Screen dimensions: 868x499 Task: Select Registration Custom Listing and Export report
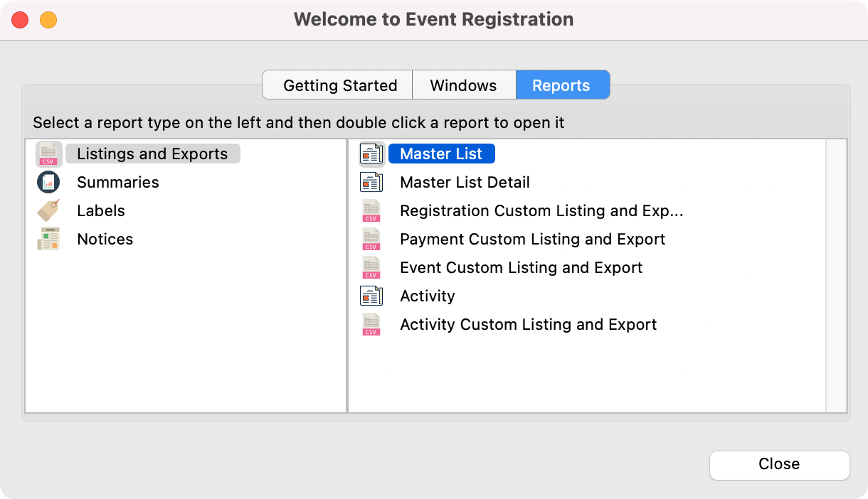pos(541,211)
